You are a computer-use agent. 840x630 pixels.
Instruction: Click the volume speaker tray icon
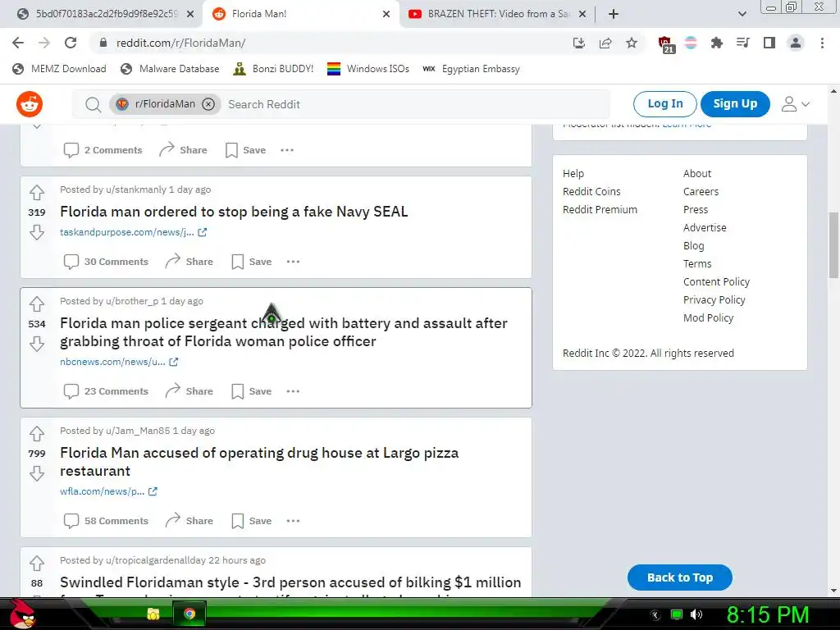[x=696, y=614]
